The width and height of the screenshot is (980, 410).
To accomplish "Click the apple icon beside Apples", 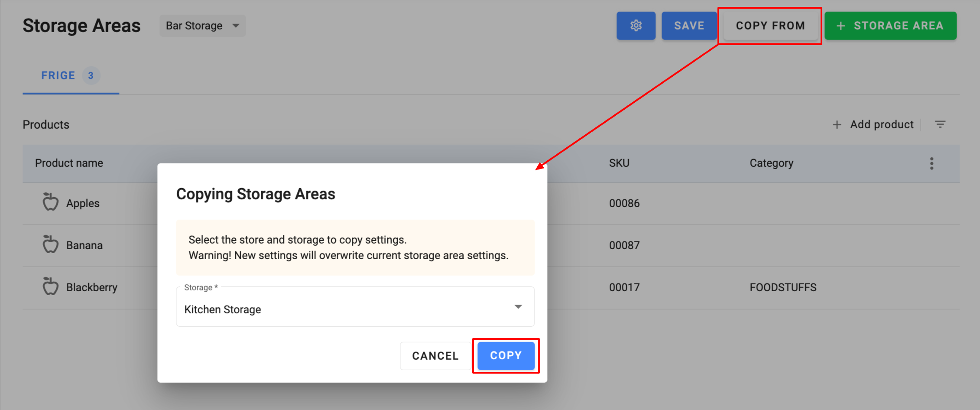I will tap(50, 202).
